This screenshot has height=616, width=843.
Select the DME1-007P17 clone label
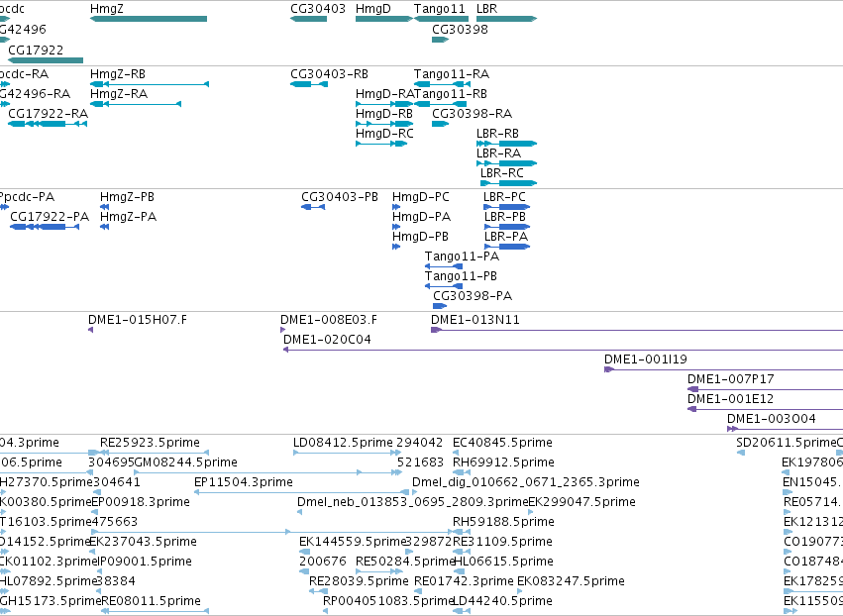731,380
